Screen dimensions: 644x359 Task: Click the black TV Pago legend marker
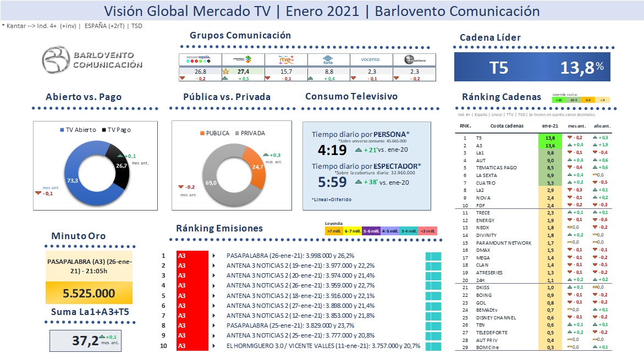(104, 130)
